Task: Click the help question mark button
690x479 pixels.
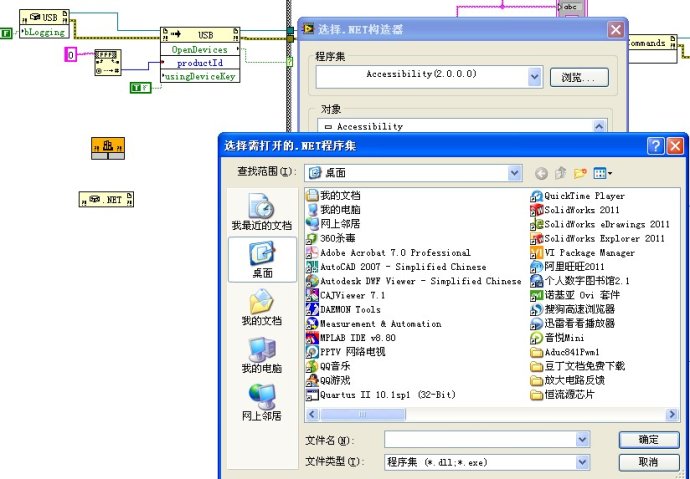Action: pos(655,146)
